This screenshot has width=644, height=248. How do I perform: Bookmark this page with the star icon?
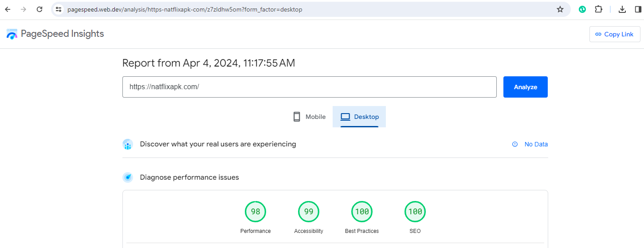tap(560, 9)
